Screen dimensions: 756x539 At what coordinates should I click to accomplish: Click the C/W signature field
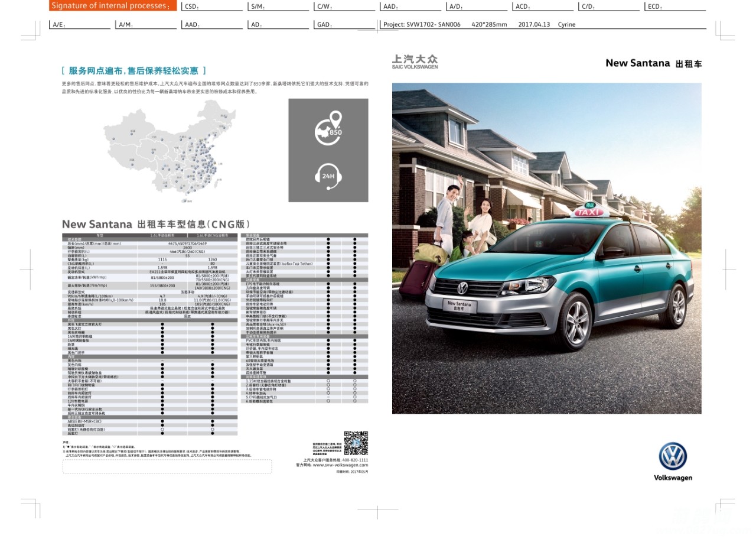(345, 7)
